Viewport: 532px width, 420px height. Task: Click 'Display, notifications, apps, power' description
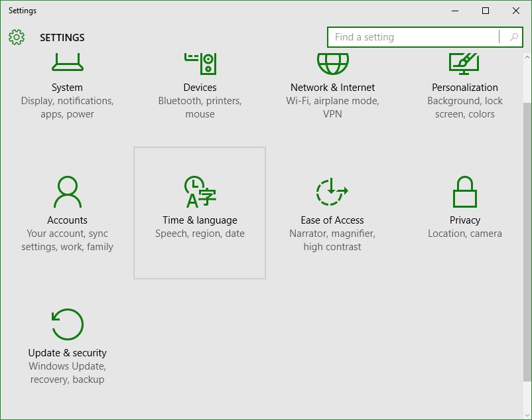(67, 107)
